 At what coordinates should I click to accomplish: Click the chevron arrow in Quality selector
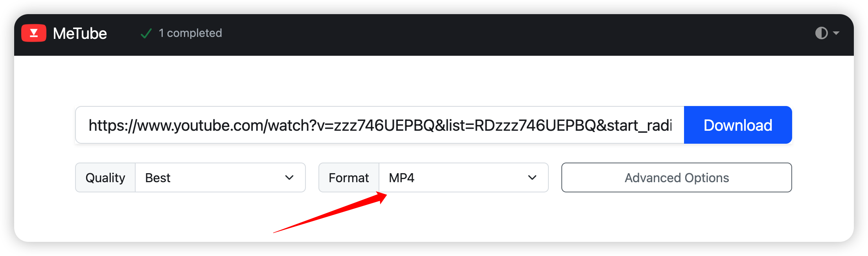click(x=289, y=177)
